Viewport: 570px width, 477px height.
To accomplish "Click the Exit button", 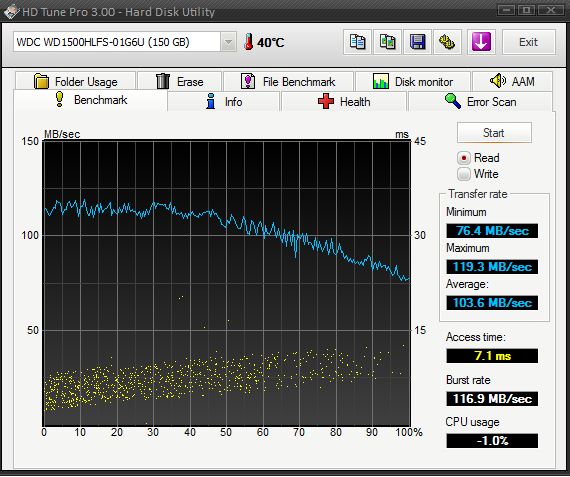I will coord(529,42).
